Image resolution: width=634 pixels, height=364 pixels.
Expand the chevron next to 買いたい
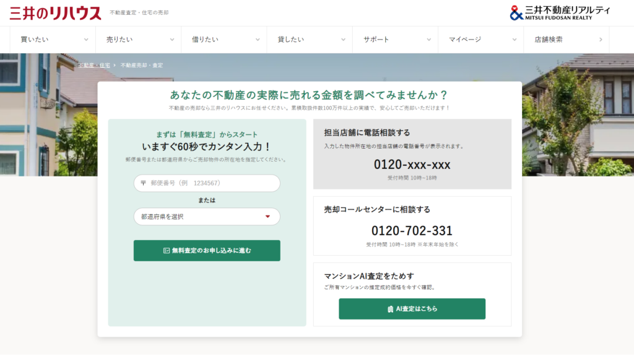86,40
